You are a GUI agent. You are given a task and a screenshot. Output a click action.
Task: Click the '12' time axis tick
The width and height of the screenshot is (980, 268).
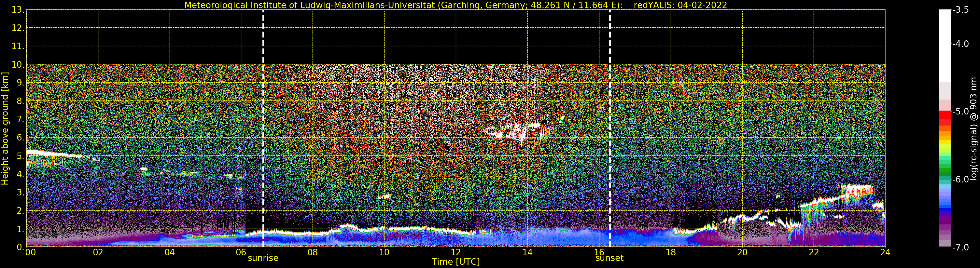point(456,252)
